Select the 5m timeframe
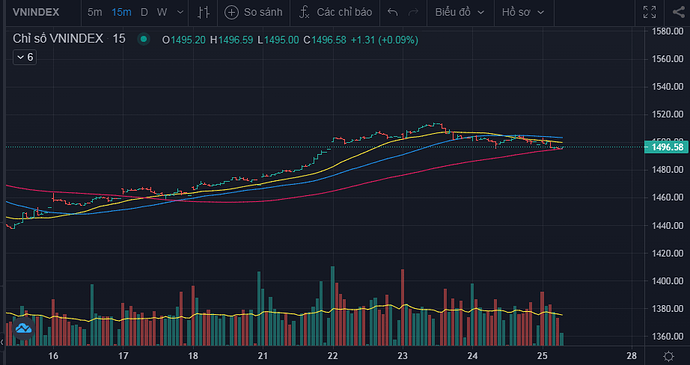Screen dimensions: 690x365 (x=94, y=12)
